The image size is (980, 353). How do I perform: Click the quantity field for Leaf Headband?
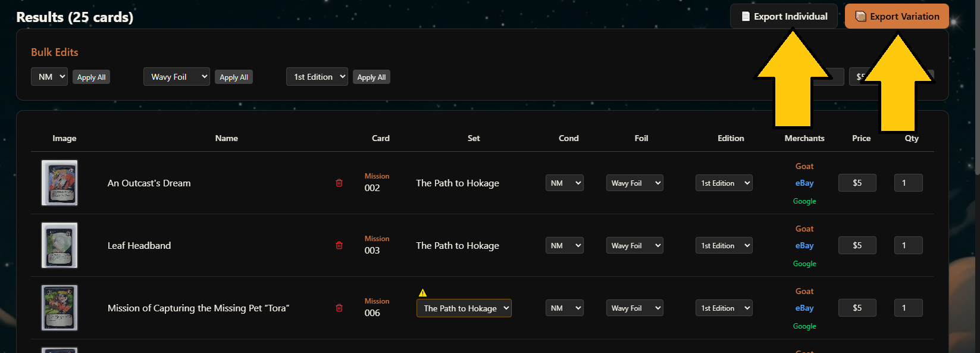point(908,245)
